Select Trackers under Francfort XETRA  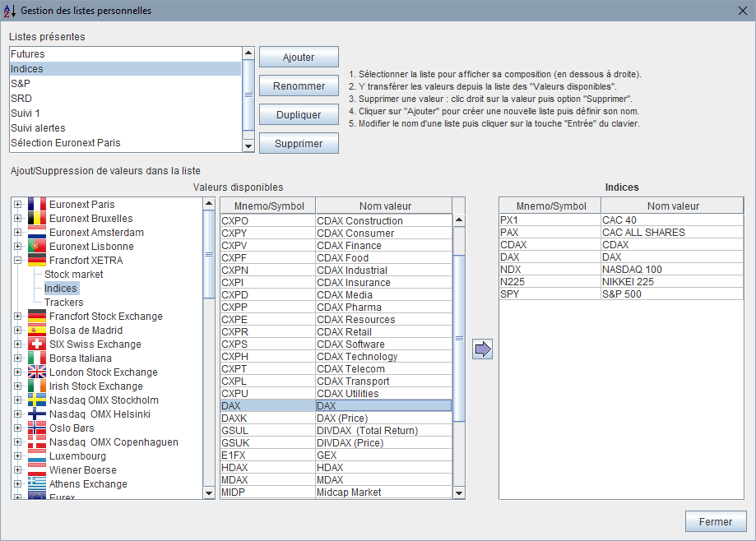click(63, 302)
